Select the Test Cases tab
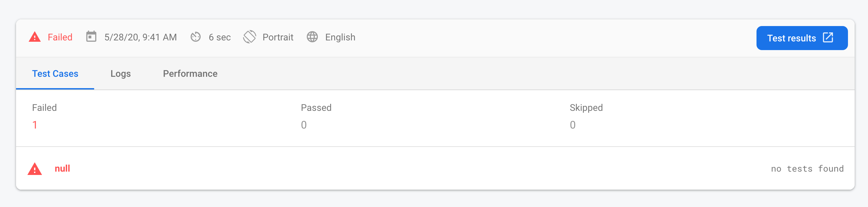The height and width of the screenshot is (207, 868). [55, 73]
